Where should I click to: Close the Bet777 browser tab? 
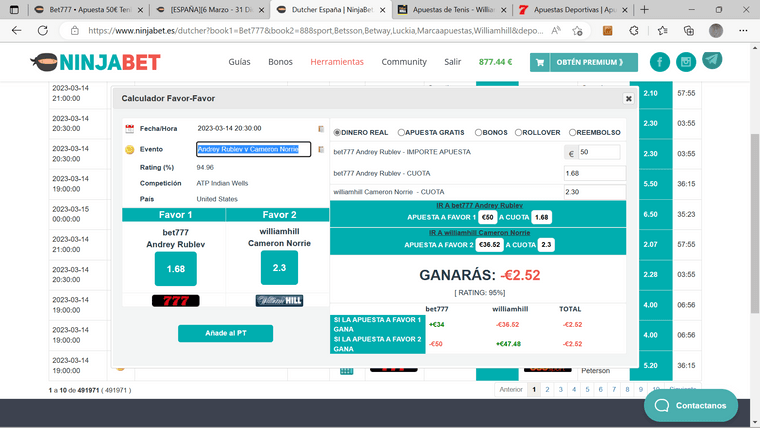point(140,10)
